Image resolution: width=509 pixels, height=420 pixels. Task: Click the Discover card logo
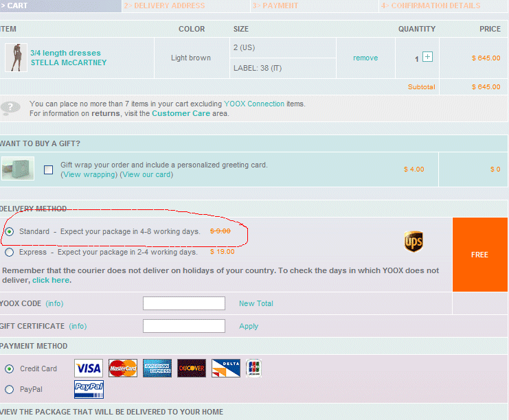point(192,368)
